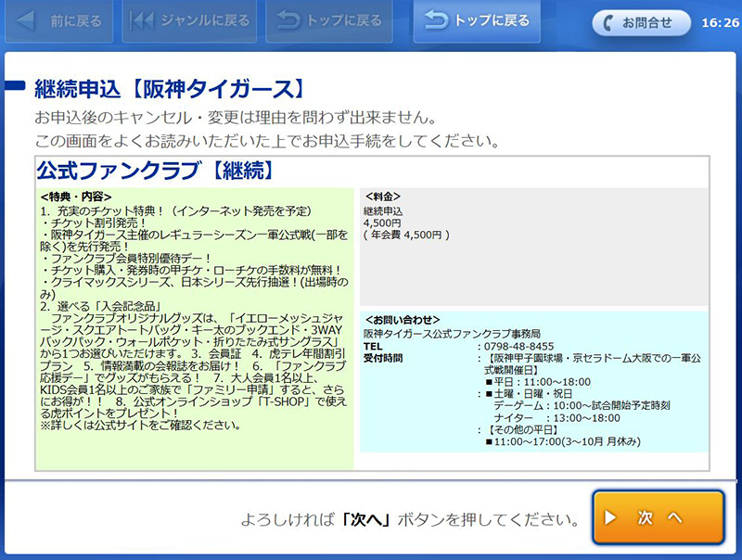Click the 公式ファンクラブ【継続】 title

click(x=154, y=171)
